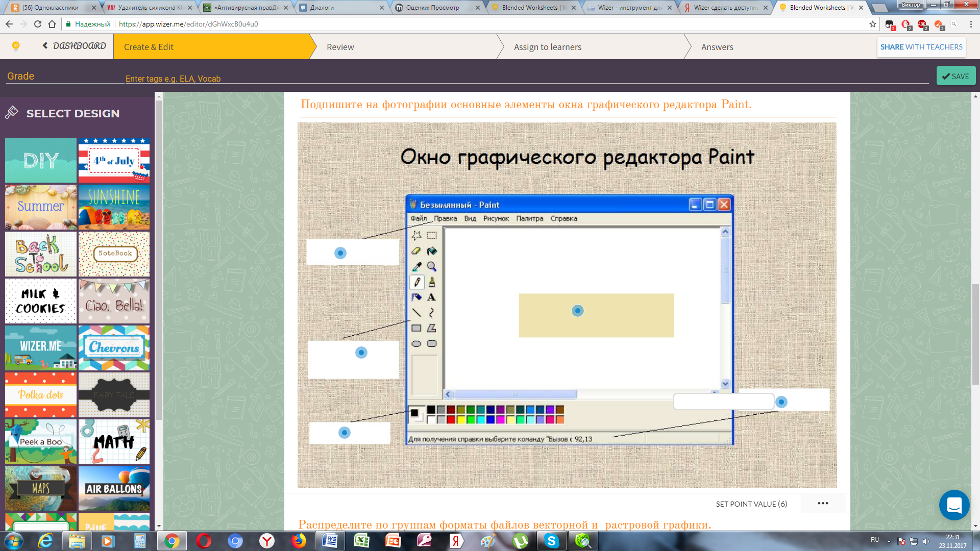Click the page scrollbar down arrow
The width and height of the screenshot is (980, 551).
click(975, 526)
